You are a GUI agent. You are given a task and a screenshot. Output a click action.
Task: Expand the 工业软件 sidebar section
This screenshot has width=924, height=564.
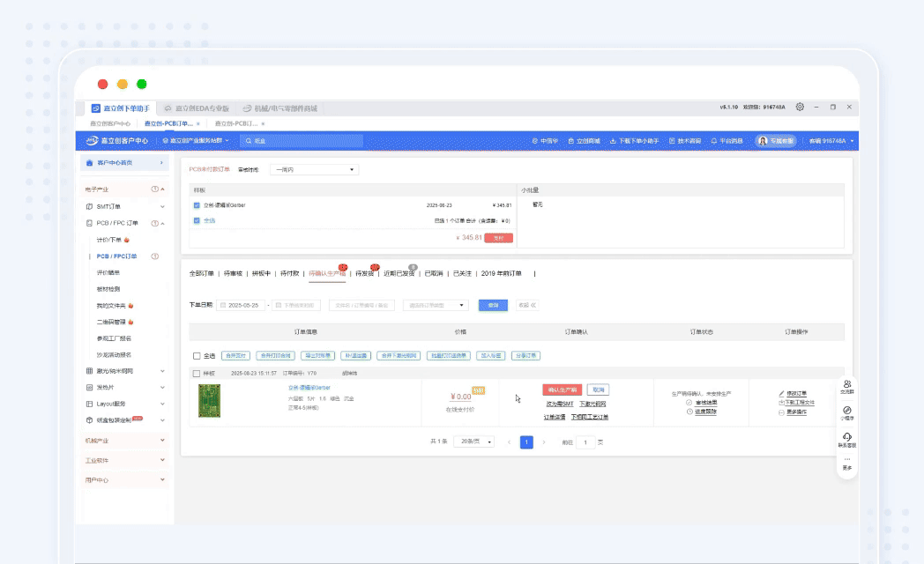[162, 460]
